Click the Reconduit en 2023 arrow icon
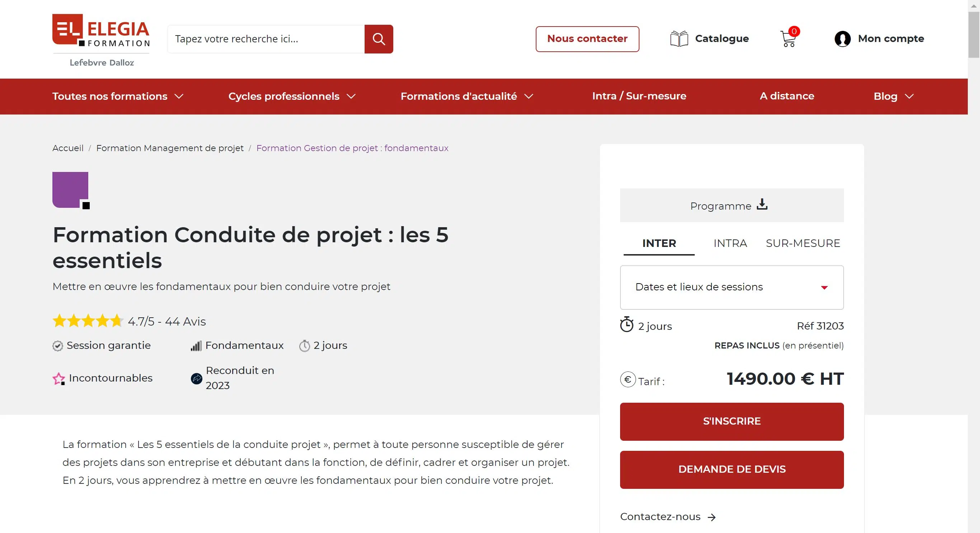980x533 pixels. [x=196, y=379]
